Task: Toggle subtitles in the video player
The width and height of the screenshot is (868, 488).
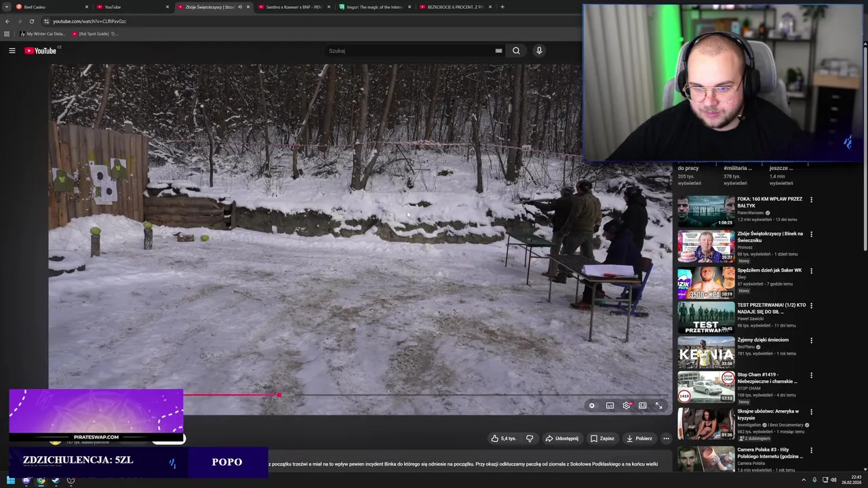Action: point(610,405)
